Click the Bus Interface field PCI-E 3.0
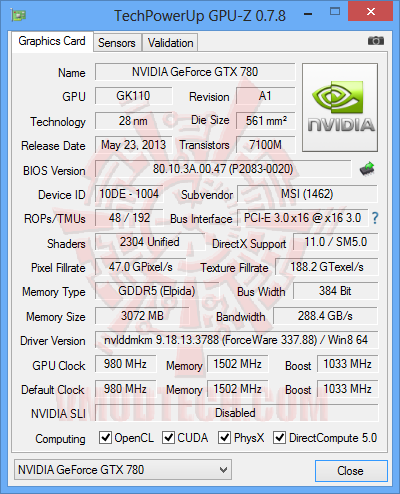The height and width of the screenshot is (494, 400). point(303,218)
